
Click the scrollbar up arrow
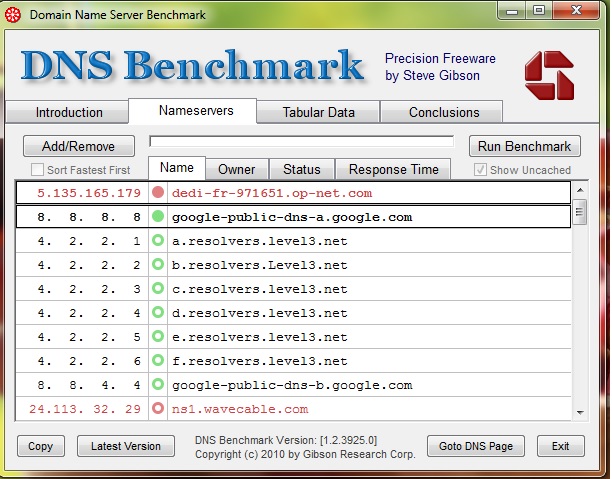click(x=580, y=190)
